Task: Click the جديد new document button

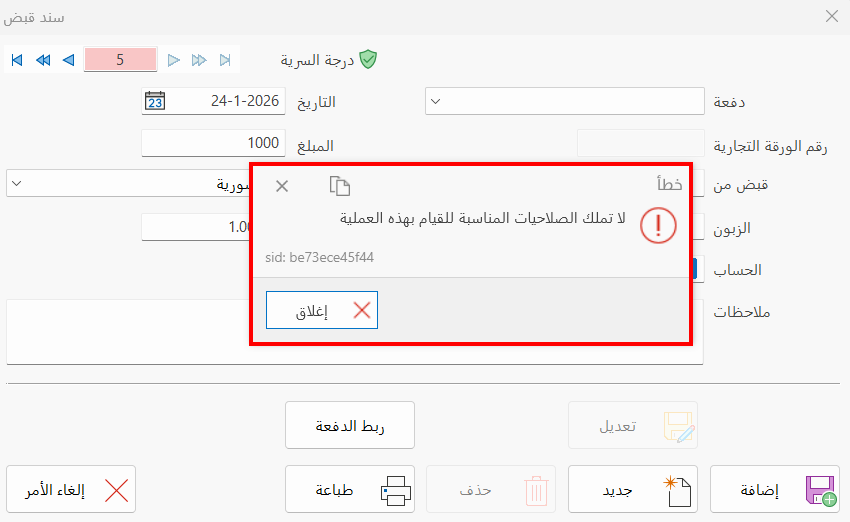Action: (x=633, y=489)
